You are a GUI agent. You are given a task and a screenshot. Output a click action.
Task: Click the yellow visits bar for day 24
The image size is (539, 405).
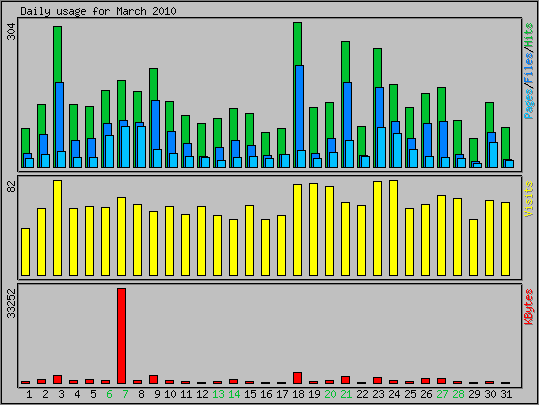point(393,228)
